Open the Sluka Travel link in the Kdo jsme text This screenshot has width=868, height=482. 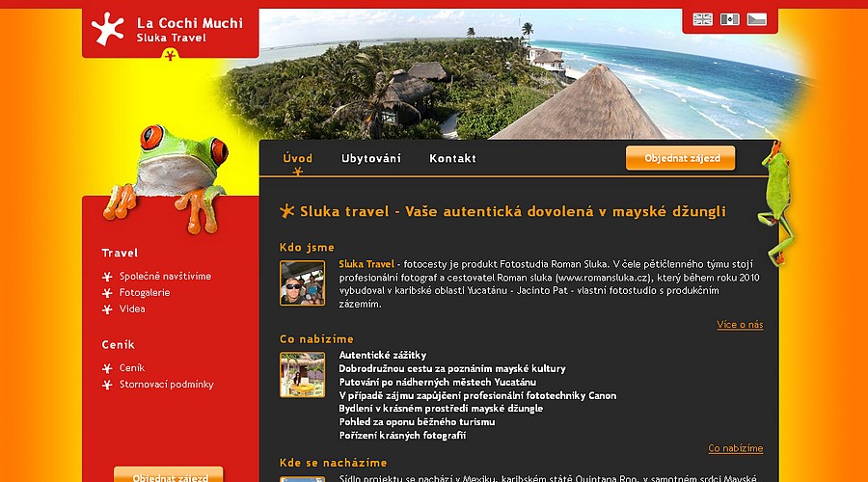click(x=366, y=264)
